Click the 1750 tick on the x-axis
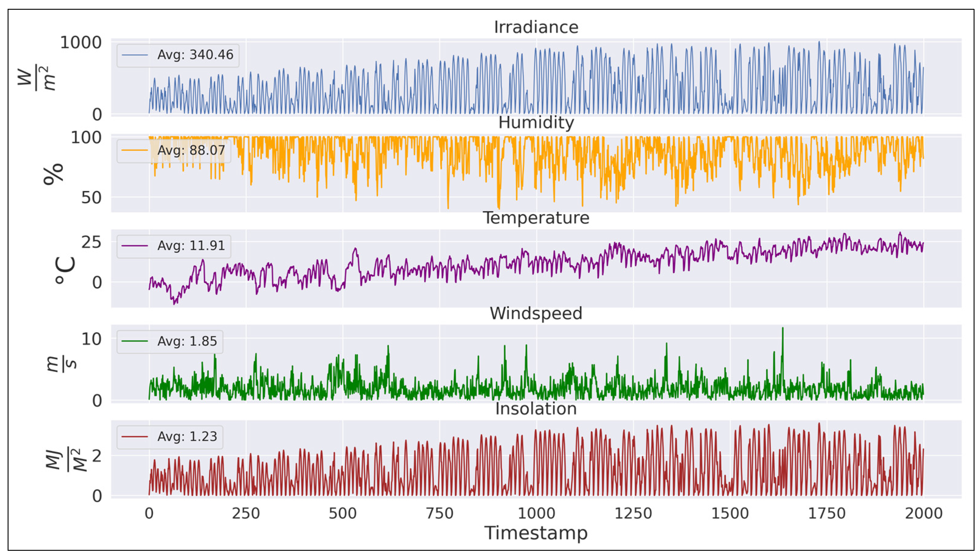 pyautogui.click(x=826, y=513)
